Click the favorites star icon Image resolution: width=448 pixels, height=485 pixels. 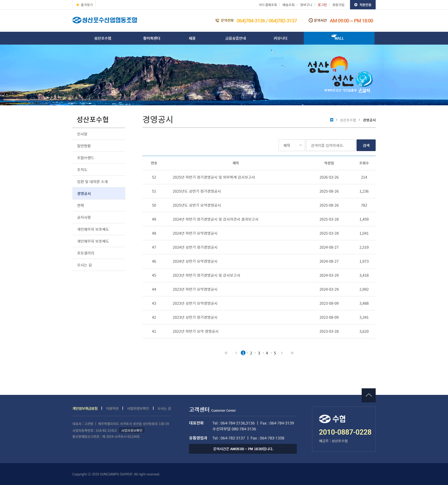[77, 5]
